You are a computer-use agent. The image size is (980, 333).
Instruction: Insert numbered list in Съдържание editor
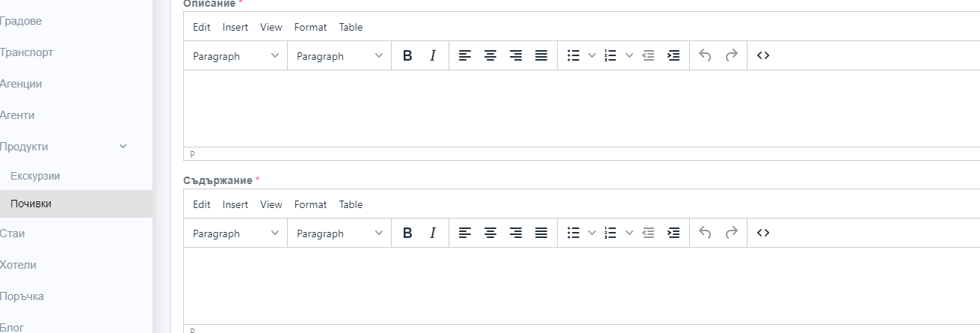pyautogui.click(x=610, y=233)
